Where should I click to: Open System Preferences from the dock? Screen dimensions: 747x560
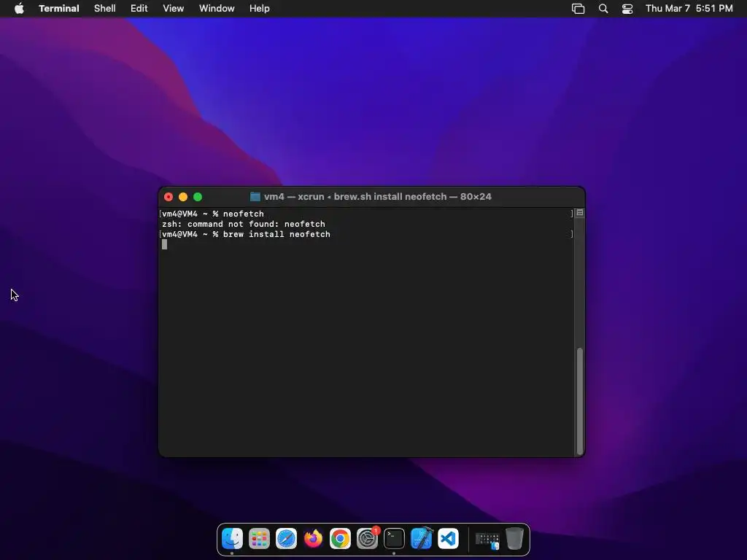368,539
